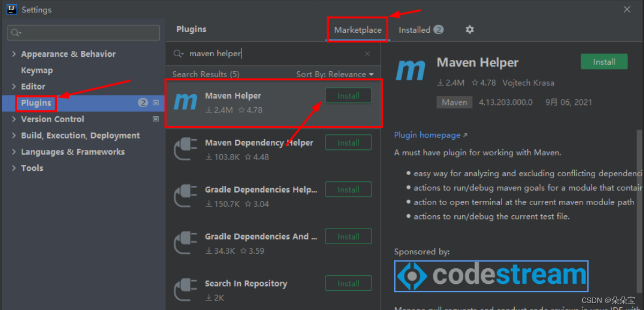Screen dimensions: 644x310
Task: Switch to the Marketplace tab
Action: click(358, 30)
